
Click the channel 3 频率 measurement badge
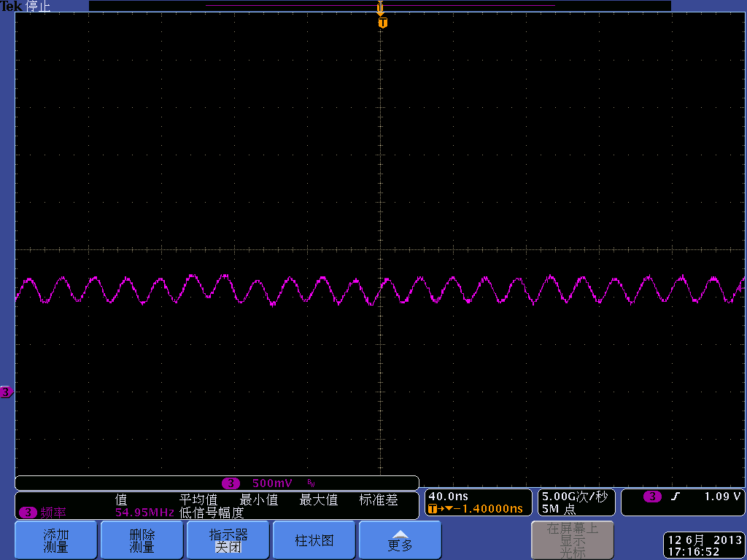click(28, 513)
